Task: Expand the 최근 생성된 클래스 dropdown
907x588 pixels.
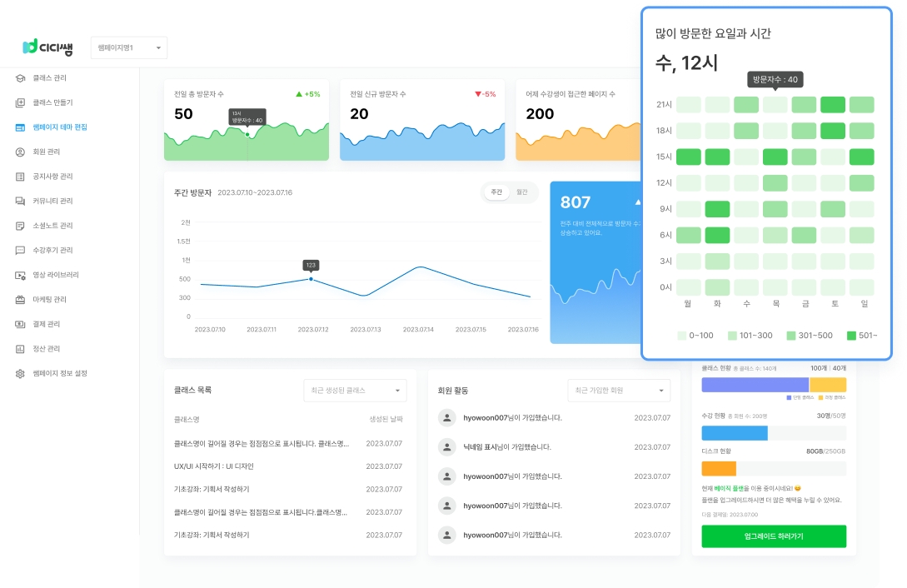Action: tap(355, 390)
